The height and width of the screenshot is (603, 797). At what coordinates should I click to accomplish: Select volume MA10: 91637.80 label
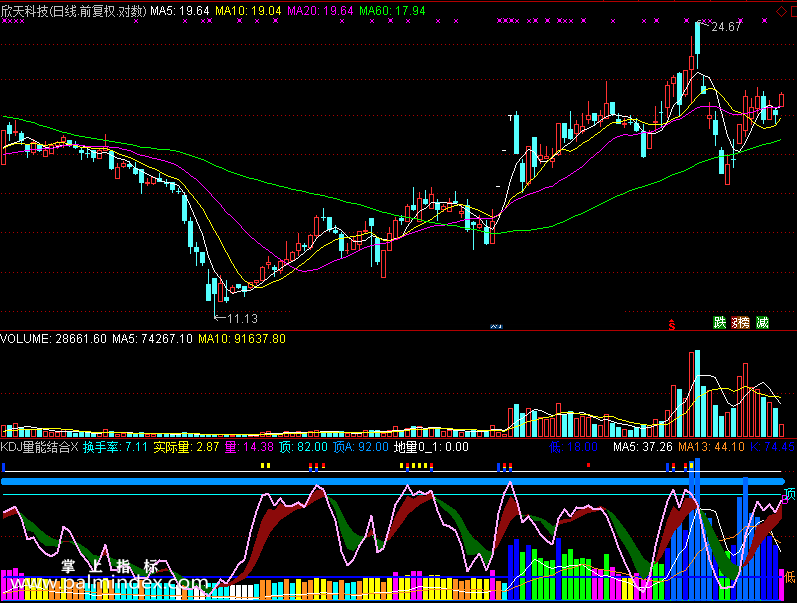(242, 339)
